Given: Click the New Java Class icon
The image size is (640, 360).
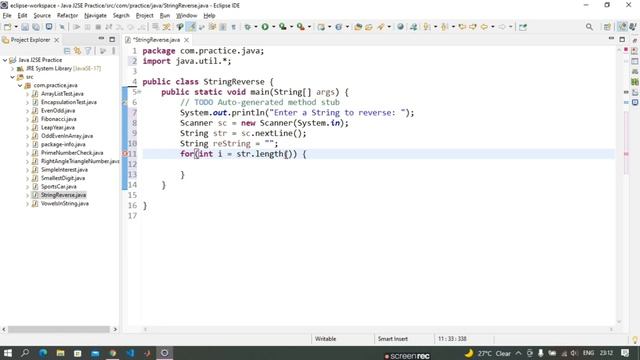Looking at the screenshot, I should tap(338, 27).
